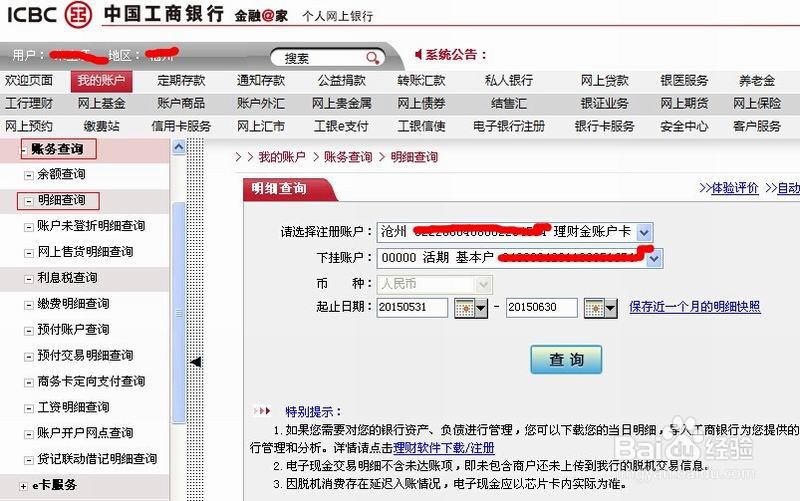Screen dimensions: 800x501
Task: Open the start date calendar picker
Action: (471, 308)
